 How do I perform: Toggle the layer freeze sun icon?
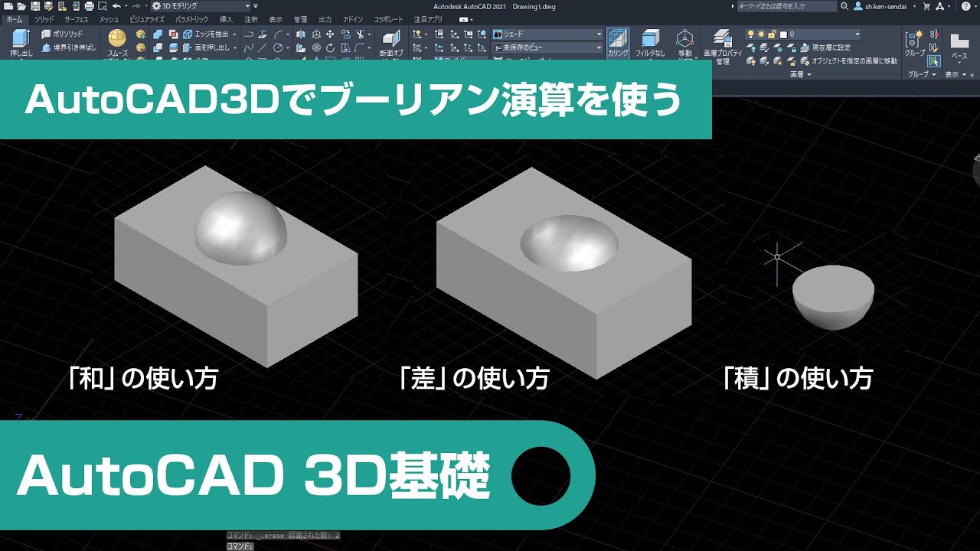tap(761, 34)
